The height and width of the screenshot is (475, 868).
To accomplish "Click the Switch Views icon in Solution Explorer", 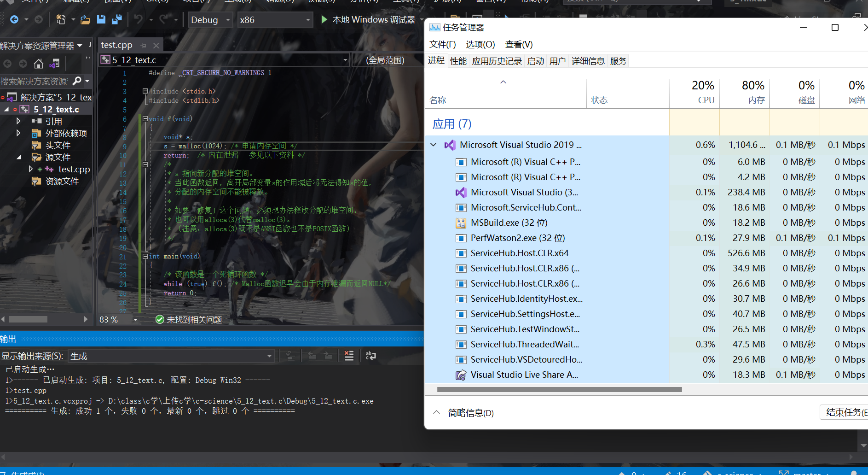I will tap(55, 64).
